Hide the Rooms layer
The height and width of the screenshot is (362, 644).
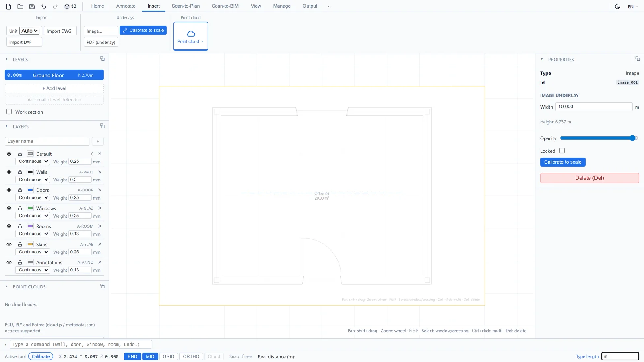[x=9, y=226]
